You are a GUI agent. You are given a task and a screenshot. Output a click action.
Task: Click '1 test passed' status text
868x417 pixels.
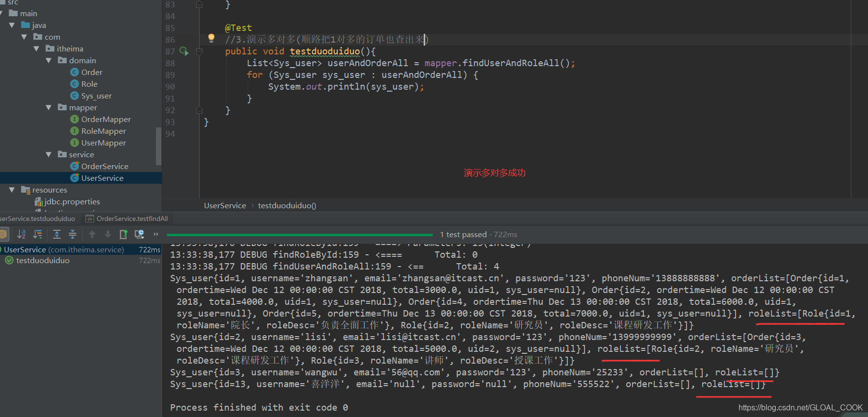pyautogui.click(x=463, y=234)
